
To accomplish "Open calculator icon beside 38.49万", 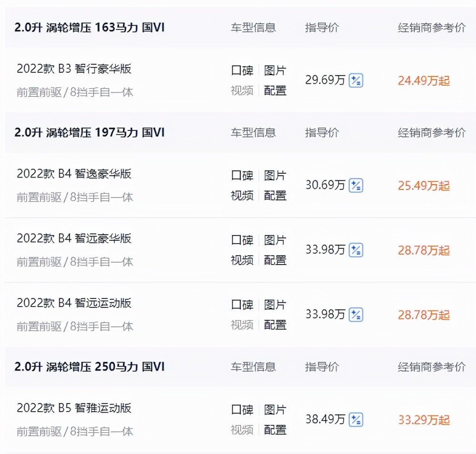I will tap(356, 420).
